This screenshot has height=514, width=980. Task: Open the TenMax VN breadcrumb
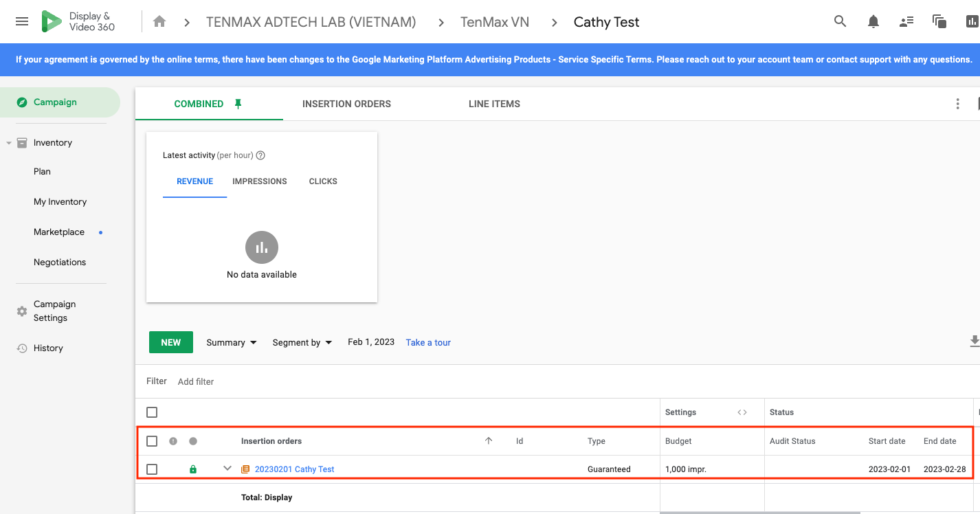click(x=495, y=22)
